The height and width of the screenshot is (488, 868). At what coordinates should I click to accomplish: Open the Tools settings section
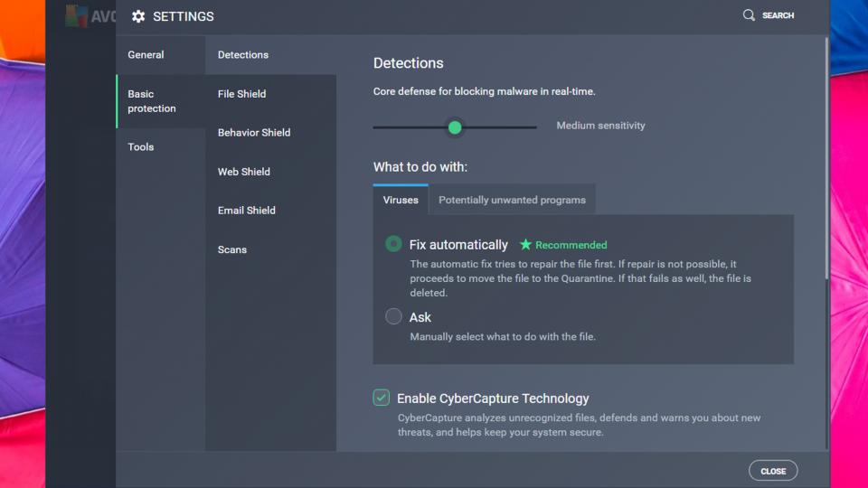click(141, 147)
